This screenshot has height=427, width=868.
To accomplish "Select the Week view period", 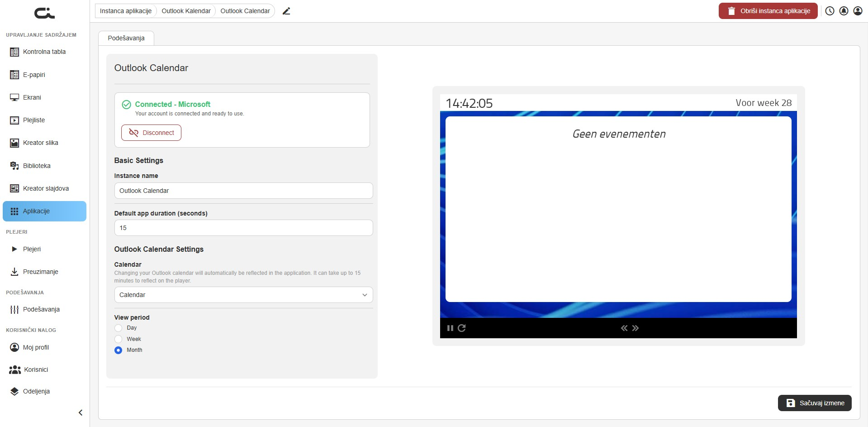I will pos(119,339).
